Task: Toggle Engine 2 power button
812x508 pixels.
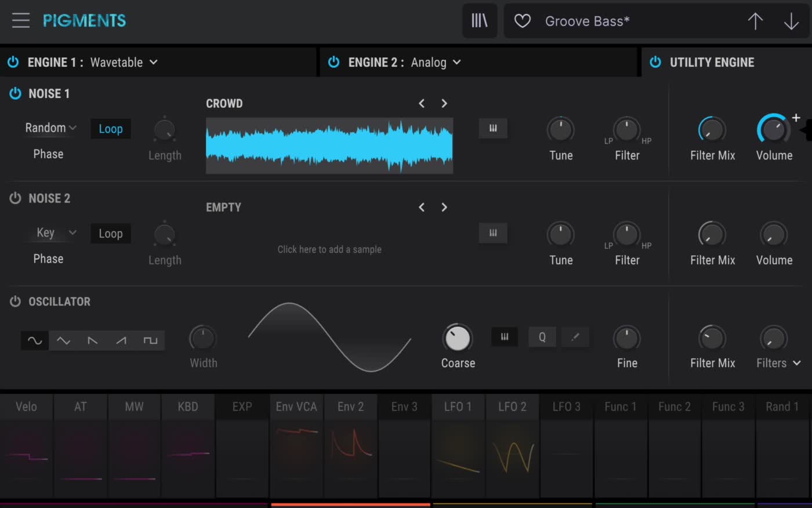Action: (x=334, y=62)
